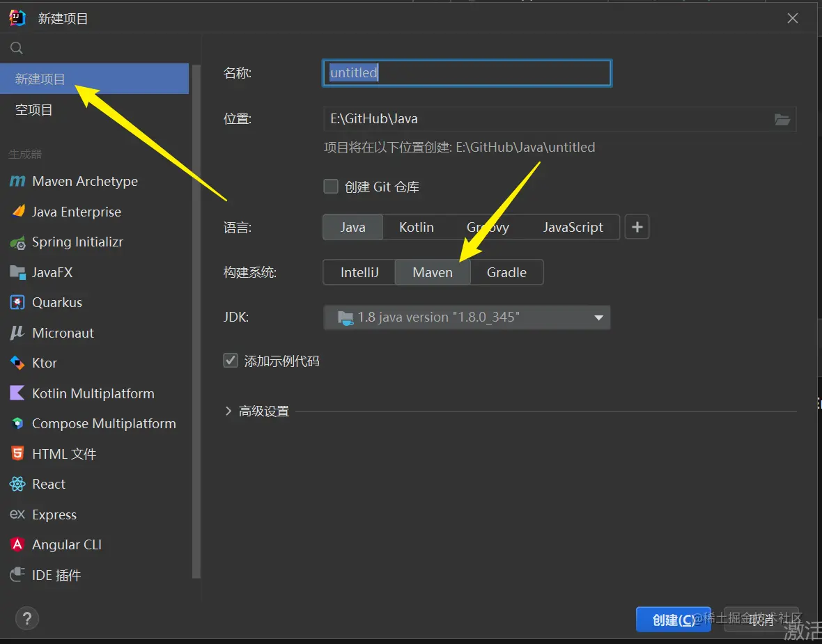Click the 名称 project name field
Screen dimensions: 822x644
pos(467,73)
